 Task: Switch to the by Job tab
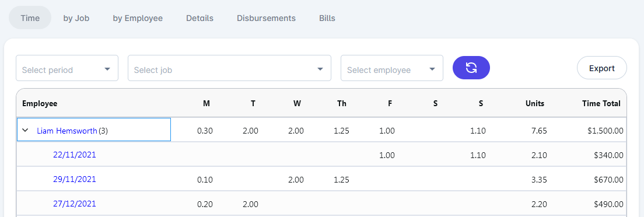click(x=76, y=18)
